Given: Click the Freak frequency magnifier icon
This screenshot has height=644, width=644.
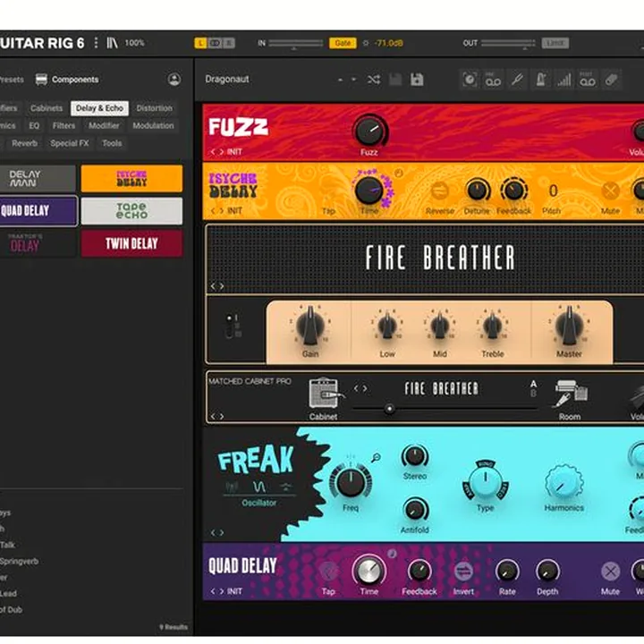Looking at the screenshot, I should point(376,458).
